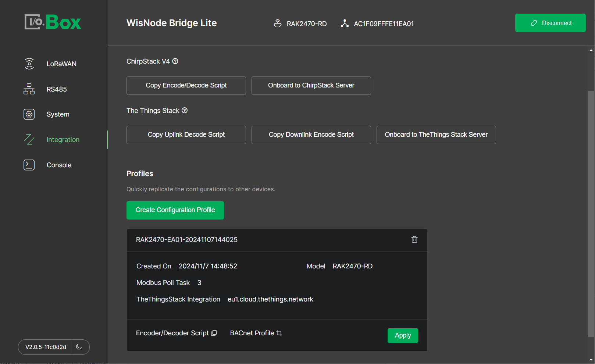
Task: Click the device model icon beside RAK2470-RD
Action: click(278, 24)
